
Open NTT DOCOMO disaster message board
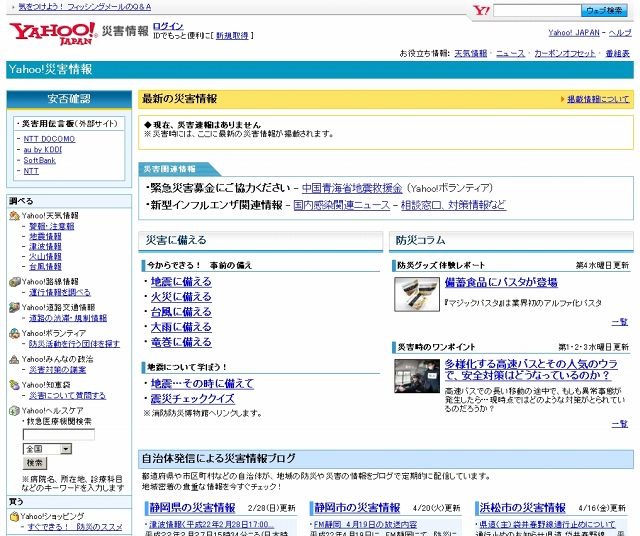(x=49, y=139)
